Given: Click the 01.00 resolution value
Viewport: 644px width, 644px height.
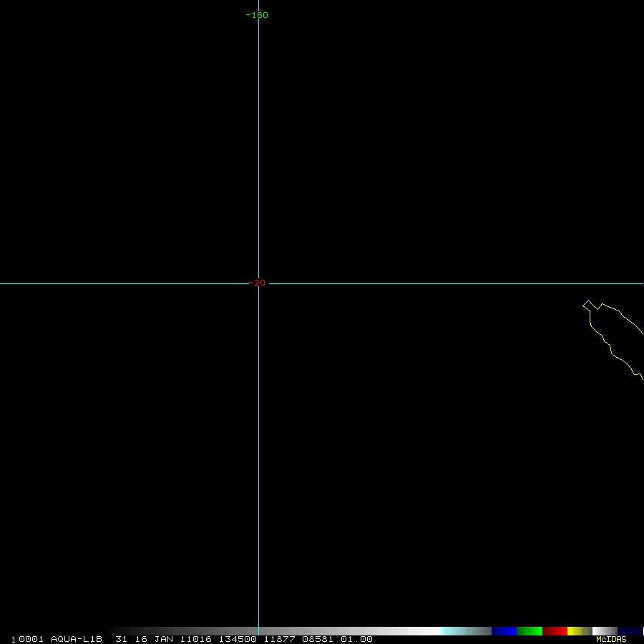Looking at the screenshot, I should (x=356, y=639).
